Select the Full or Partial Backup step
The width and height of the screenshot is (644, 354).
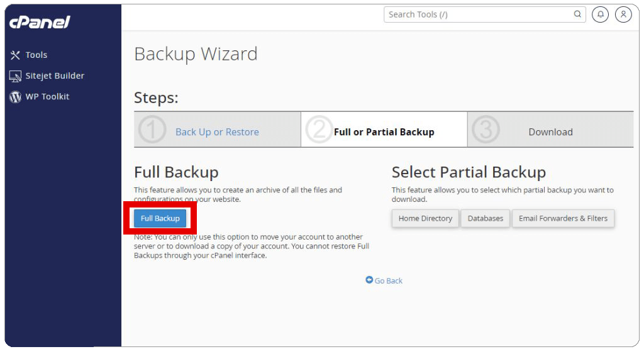tap(384, 132)
